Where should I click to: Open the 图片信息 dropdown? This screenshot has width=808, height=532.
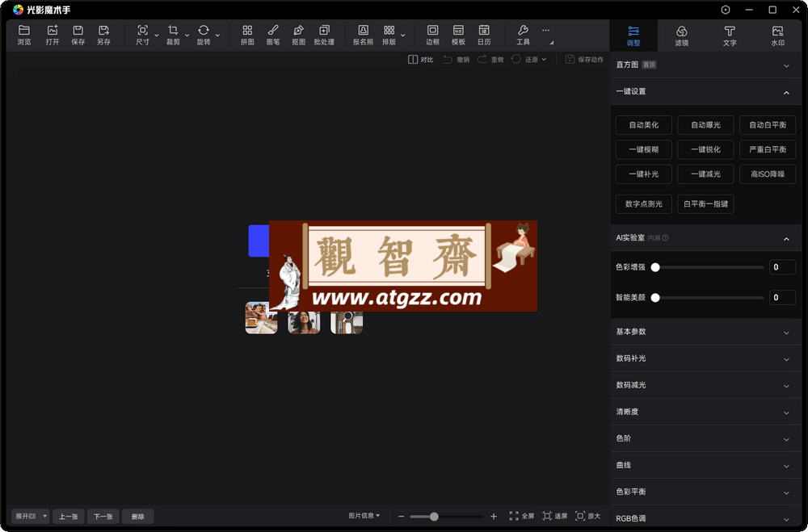coord(364,516)
